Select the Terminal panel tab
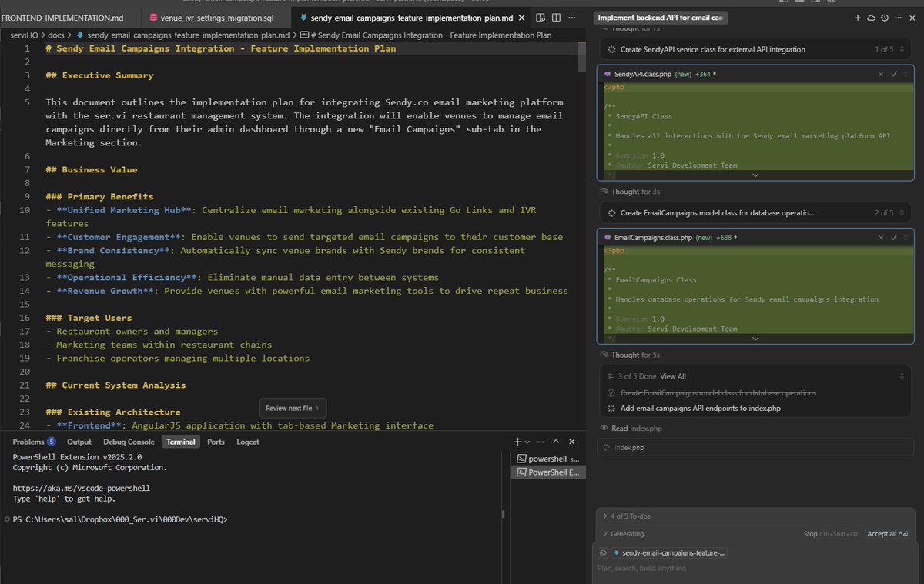924x584 pixels. tap(181, 442)
